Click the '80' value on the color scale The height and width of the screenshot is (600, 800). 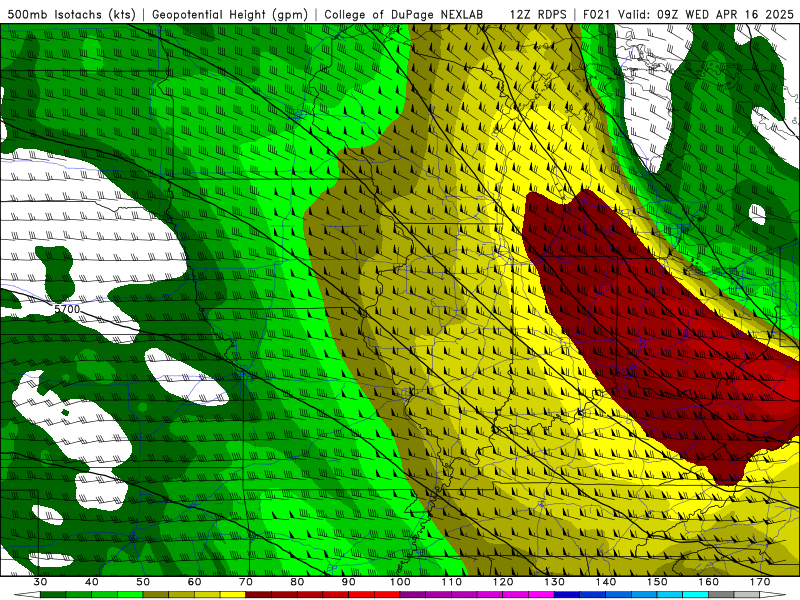point(297,582)
